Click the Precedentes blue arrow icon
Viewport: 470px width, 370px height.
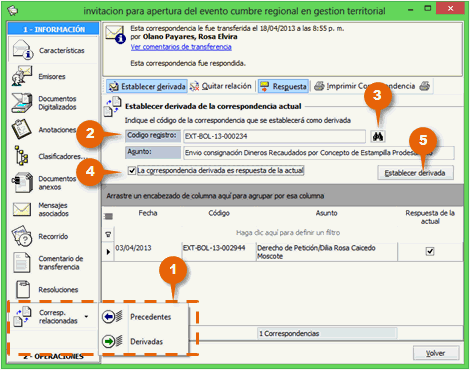(112, 316)
